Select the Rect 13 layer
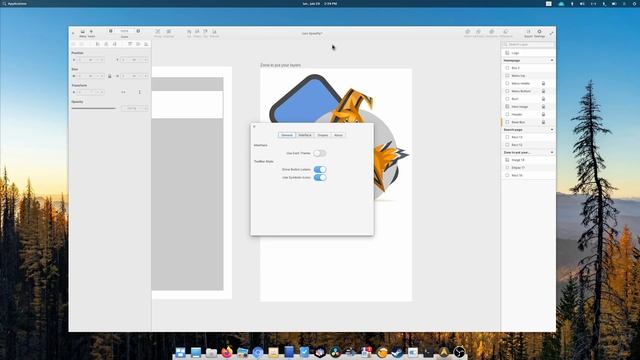Image resolution: width=640 pixels, height=360 pixels. (528, 137)
